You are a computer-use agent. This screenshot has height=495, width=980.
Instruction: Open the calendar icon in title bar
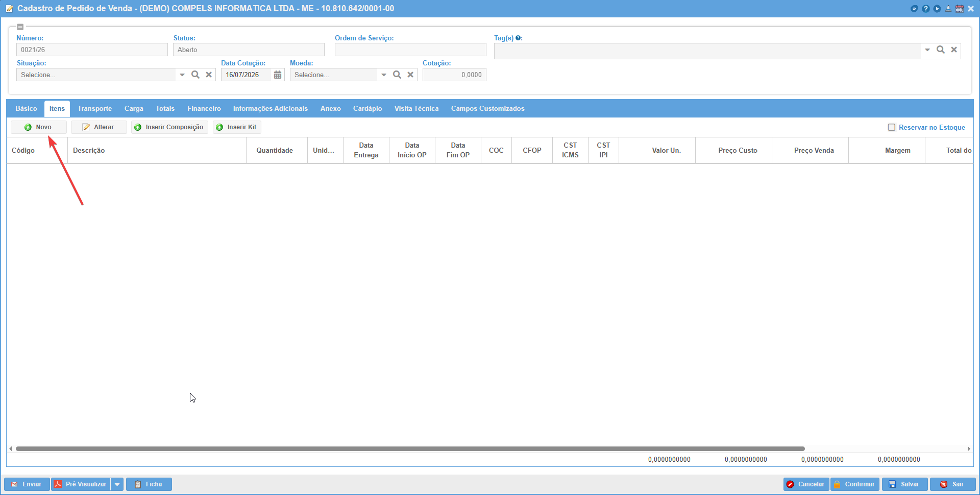coord(960,9)
